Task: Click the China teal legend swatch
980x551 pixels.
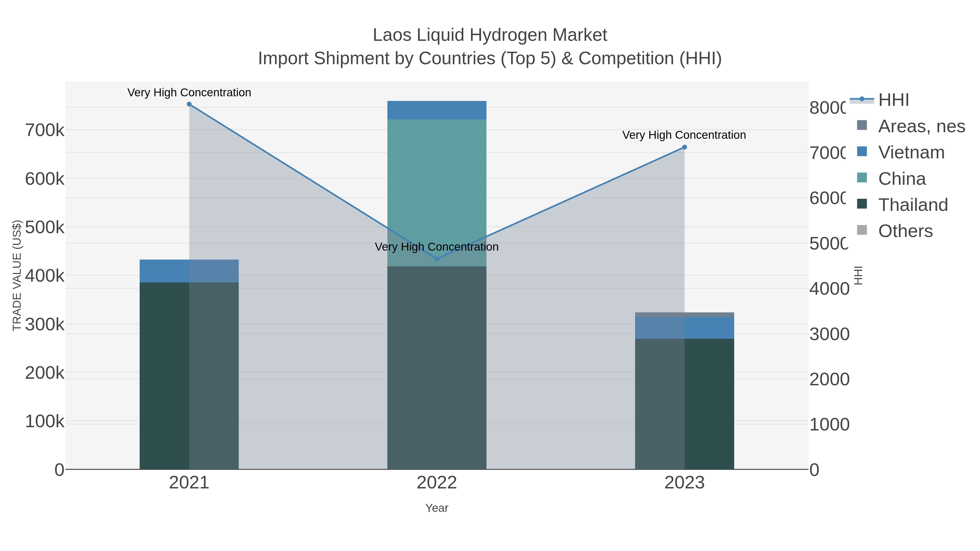Action: 862,178
